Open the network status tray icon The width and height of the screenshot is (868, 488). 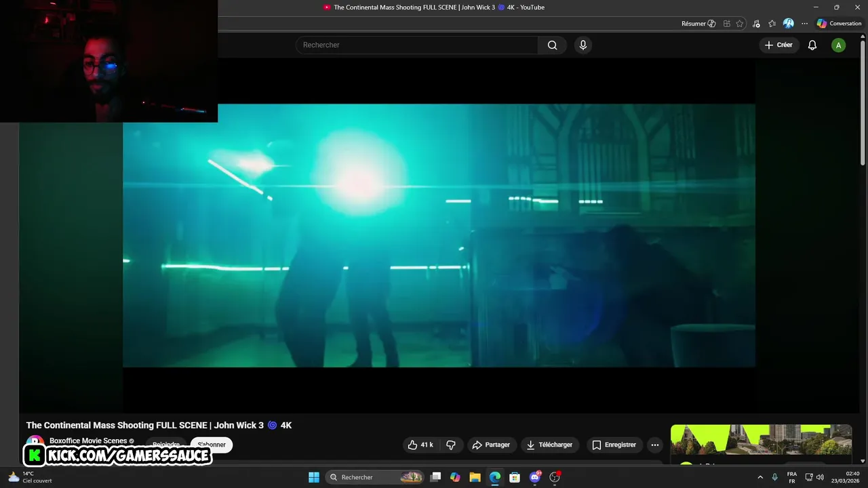point(809,477)
